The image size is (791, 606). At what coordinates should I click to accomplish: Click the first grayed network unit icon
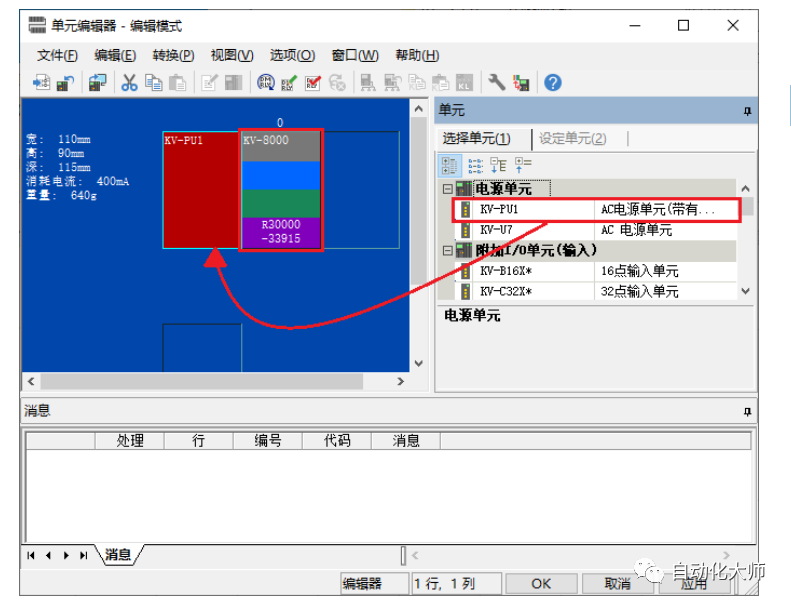[368, 82]
